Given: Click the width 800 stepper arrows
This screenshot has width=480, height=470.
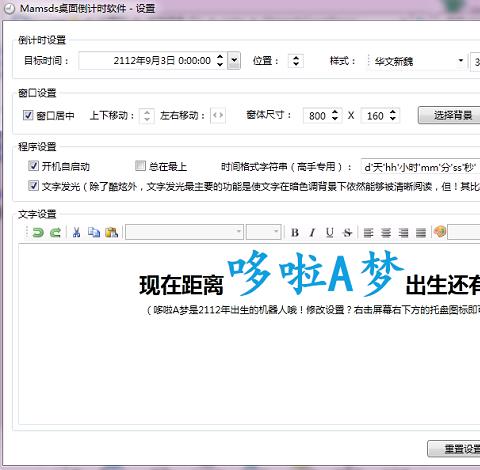Looking at the screenshot, I should 335,115.
